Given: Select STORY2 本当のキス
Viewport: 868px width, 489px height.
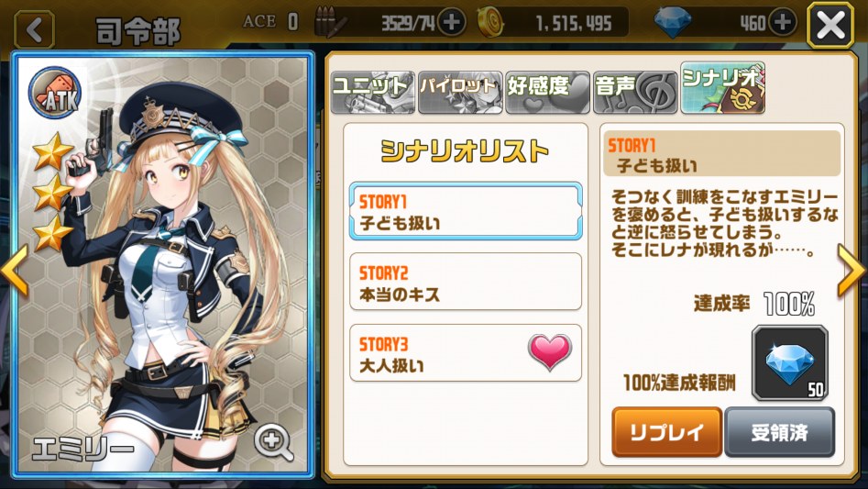Looking at the screenshot, I should [x=466, y=282].
